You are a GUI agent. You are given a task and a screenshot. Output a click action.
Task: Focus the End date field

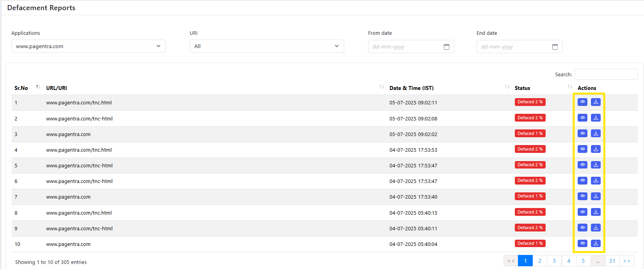[519, 47]
